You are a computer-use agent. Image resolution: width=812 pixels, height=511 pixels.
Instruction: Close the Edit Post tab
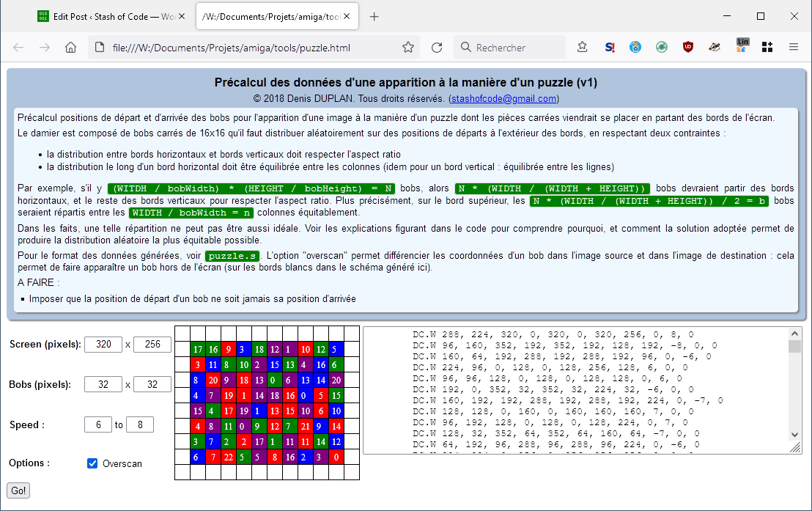pos(182,17)
